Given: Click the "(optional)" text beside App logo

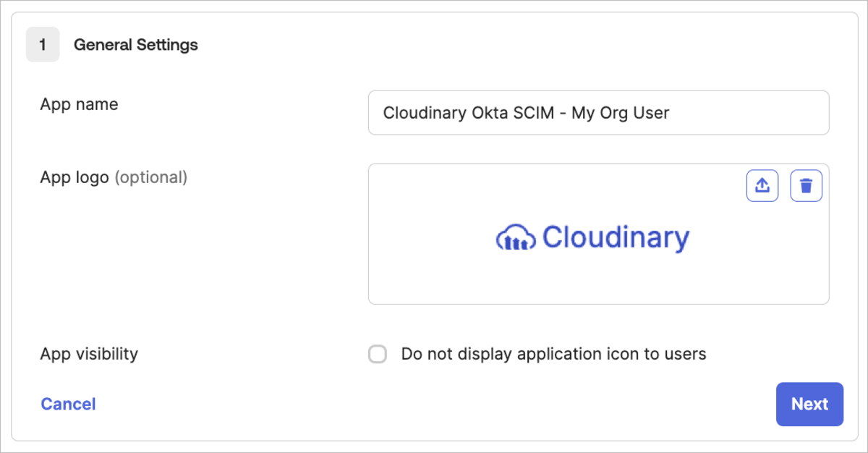Looking at the screenshot, I should pos(151,177).
